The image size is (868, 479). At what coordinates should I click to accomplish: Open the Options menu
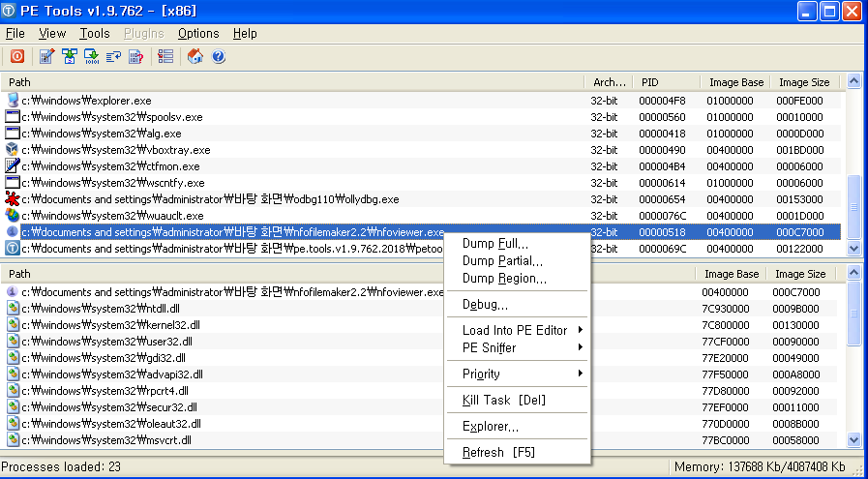click(x=198, y=33)
